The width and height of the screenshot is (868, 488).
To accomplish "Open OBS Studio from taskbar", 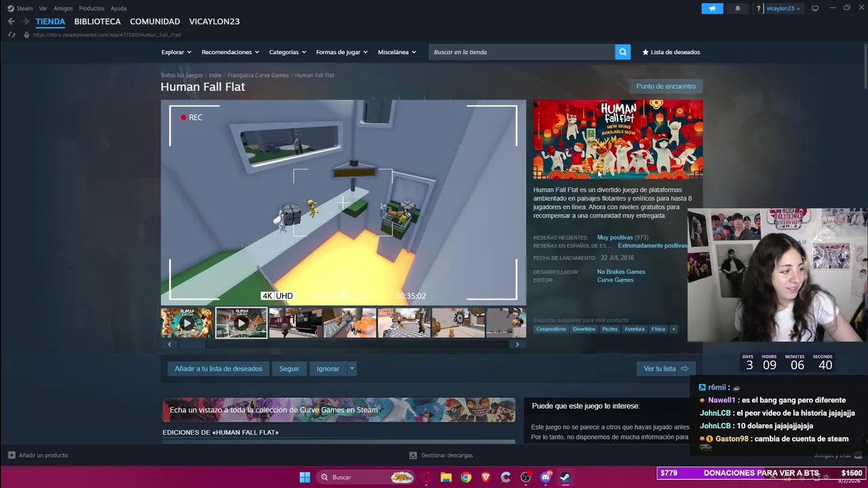I will click(x=526, y=477).
